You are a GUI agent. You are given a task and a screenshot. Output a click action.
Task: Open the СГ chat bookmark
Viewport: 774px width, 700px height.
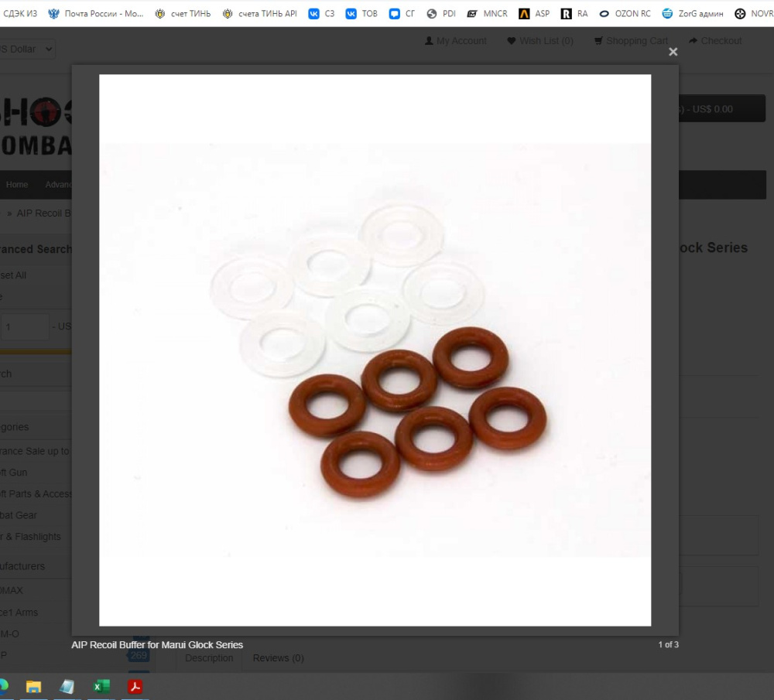click(x=402, y=14)
